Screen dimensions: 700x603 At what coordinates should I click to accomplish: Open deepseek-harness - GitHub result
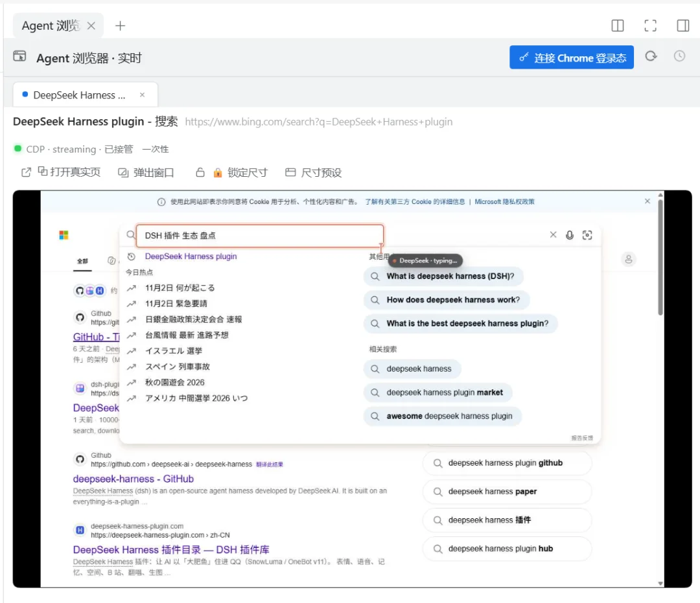pyautogui.click(x=134, y=479)
